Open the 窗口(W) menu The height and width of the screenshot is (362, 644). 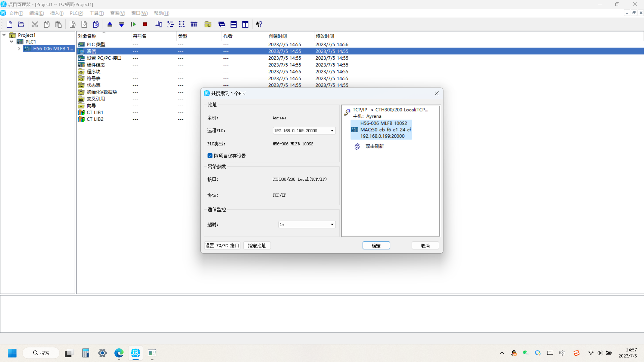coord(139,13)
